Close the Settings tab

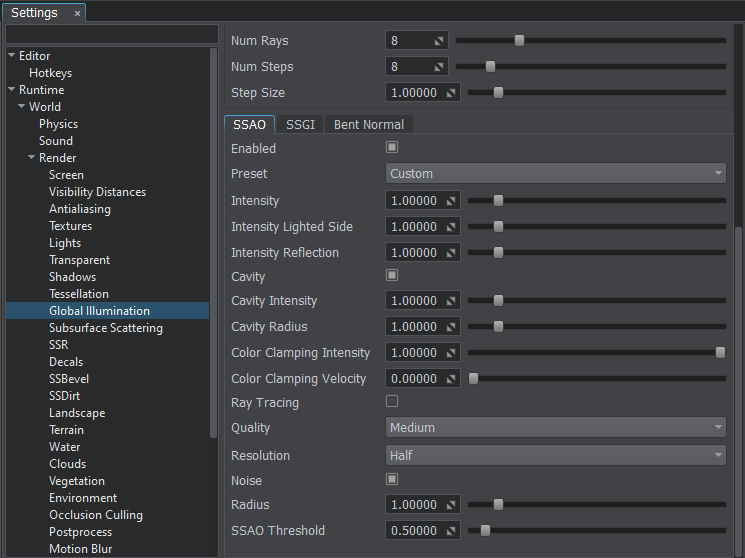[x=78, y=13]
